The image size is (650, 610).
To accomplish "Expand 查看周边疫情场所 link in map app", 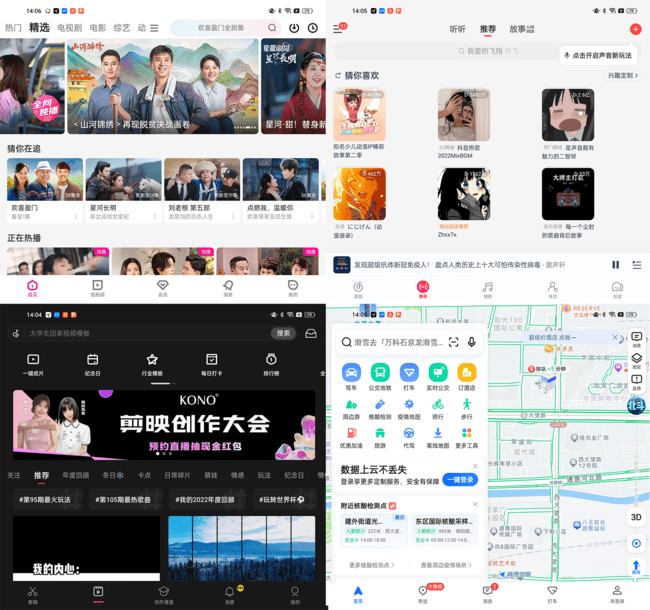I will pyautogui.click(x=446, y=565).
